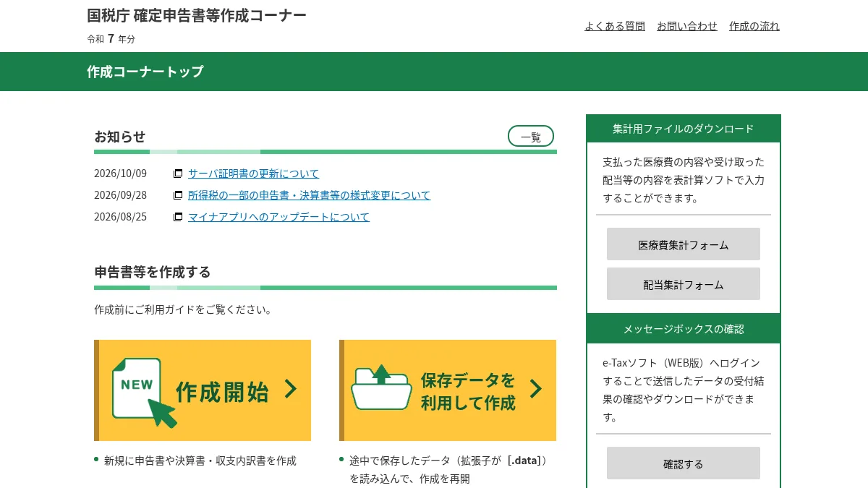
Task: Click 令和 7 年分 year label
Action: point(111,39)
